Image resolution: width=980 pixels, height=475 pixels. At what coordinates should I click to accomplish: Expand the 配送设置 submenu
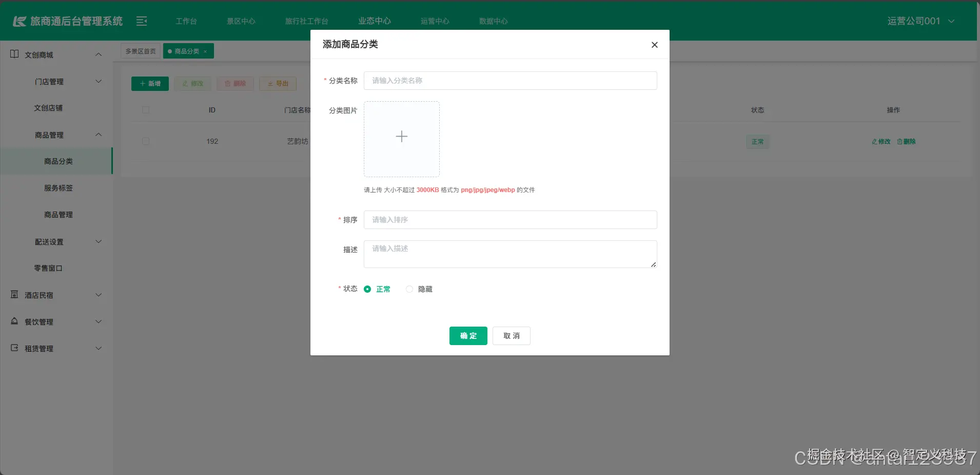coord(99,241)
